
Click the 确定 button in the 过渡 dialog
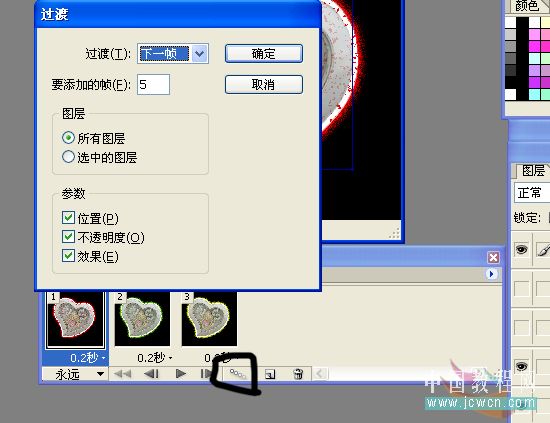[264, 54]
